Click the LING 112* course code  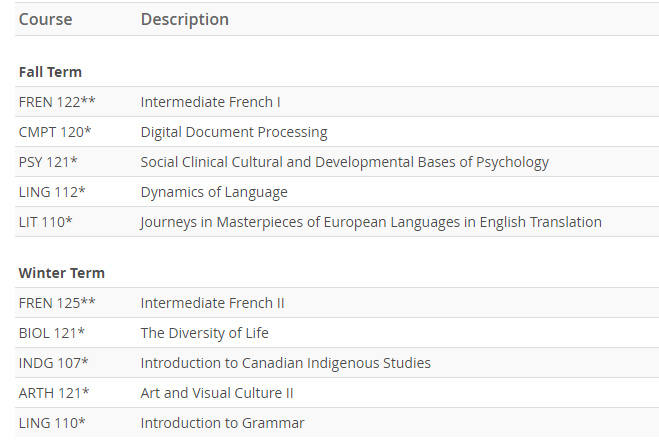52,192
